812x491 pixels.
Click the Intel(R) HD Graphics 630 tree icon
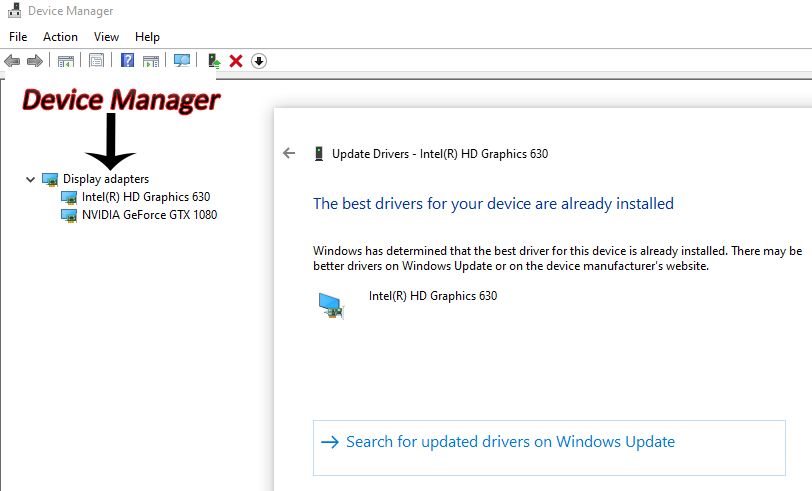coord(69,197)
